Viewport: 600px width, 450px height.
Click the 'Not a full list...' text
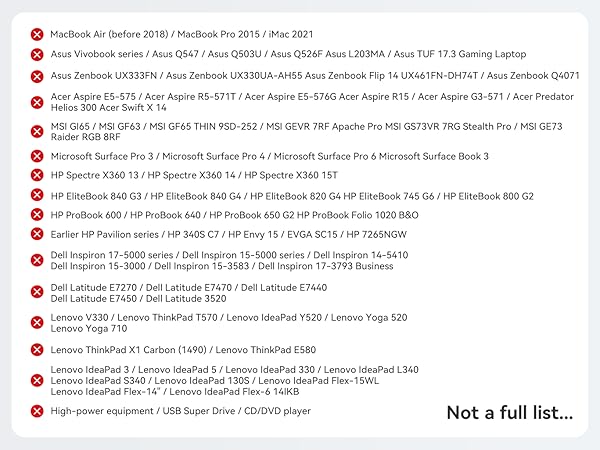pyautogui.click(x=510, y=413)
